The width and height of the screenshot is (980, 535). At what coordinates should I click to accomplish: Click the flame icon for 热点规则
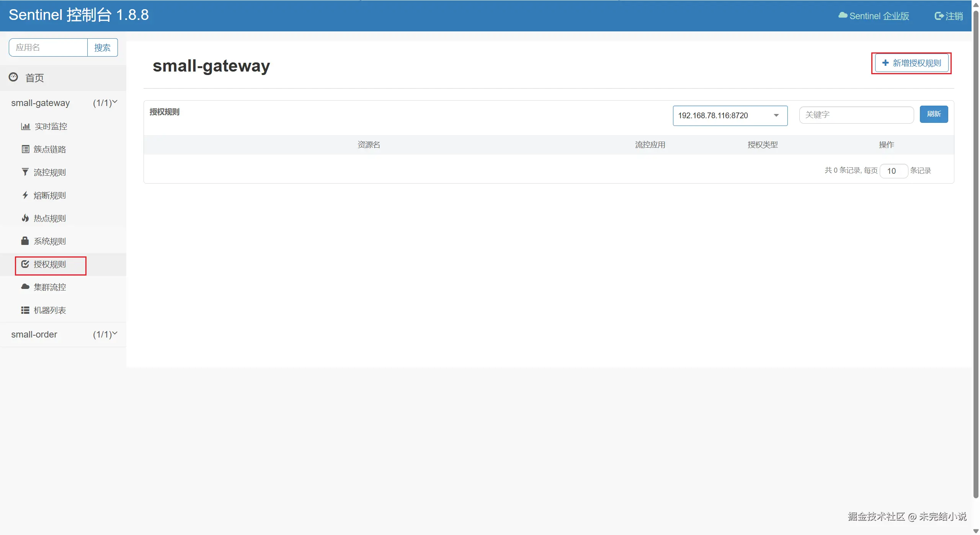point(25,218)
